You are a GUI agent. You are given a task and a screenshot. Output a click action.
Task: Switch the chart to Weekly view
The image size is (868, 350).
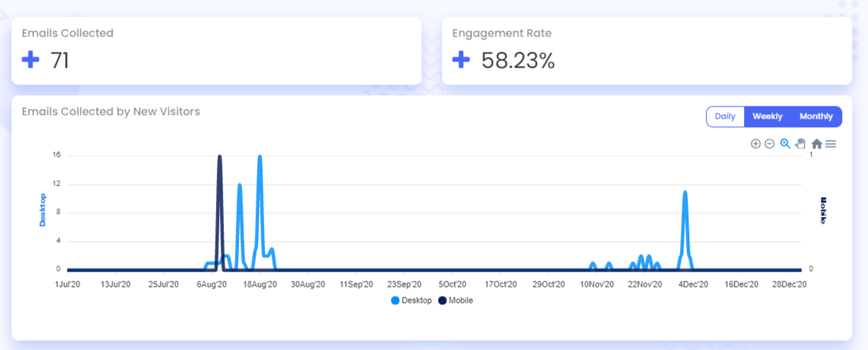768,116
